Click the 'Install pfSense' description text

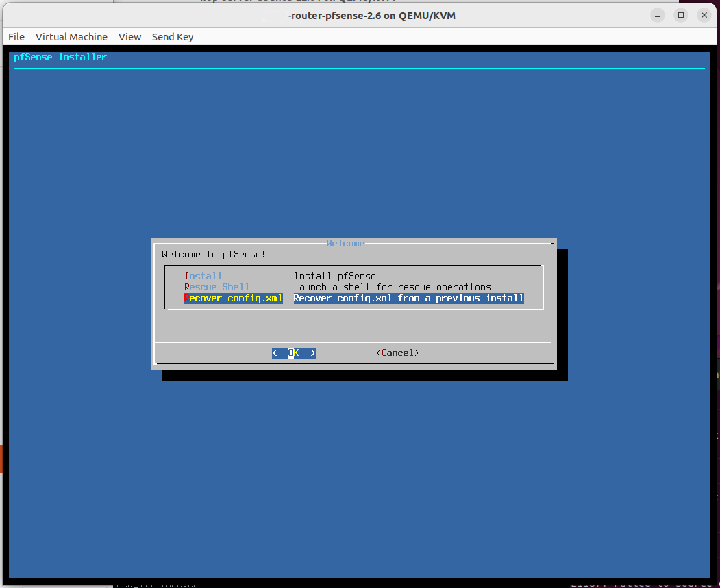(335, 276)
